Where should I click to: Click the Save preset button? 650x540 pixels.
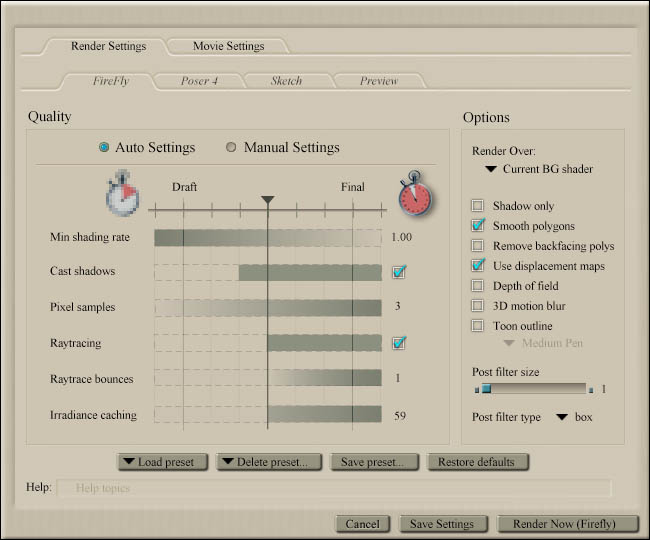[x=374, y=462]
